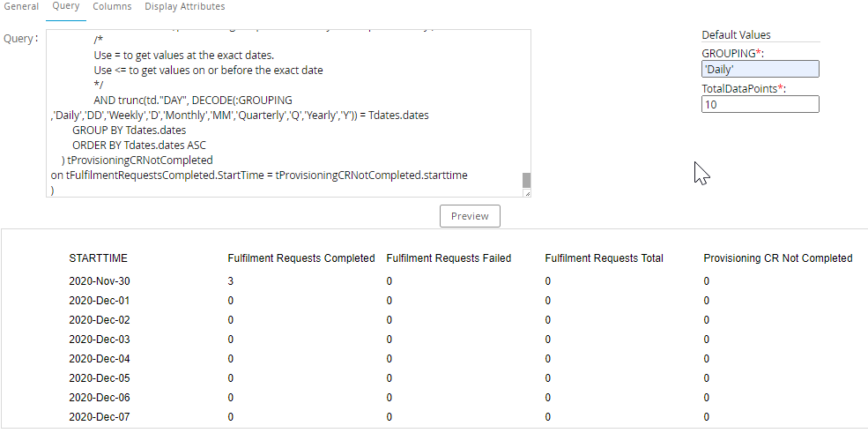Click the Fulfilment Requests Failed header
This screenshot has height=448, width=868.
pos(449,258)
